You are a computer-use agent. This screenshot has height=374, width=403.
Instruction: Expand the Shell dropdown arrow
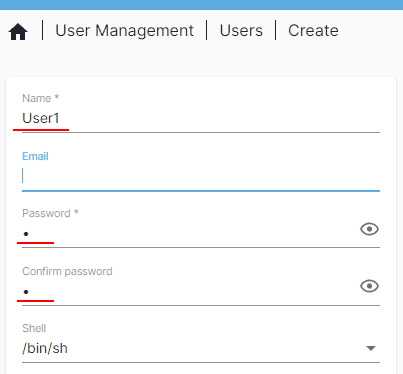click(371, 348)
